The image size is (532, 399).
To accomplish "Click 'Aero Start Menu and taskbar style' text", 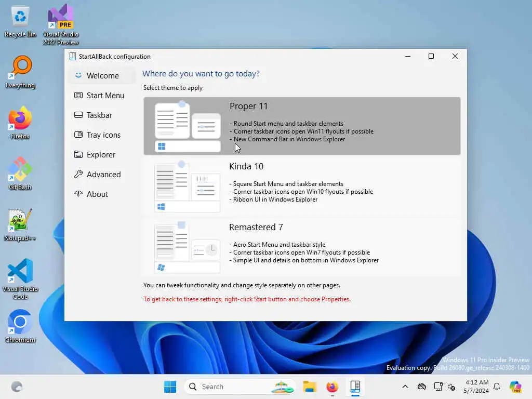I will tap(279, 245).
